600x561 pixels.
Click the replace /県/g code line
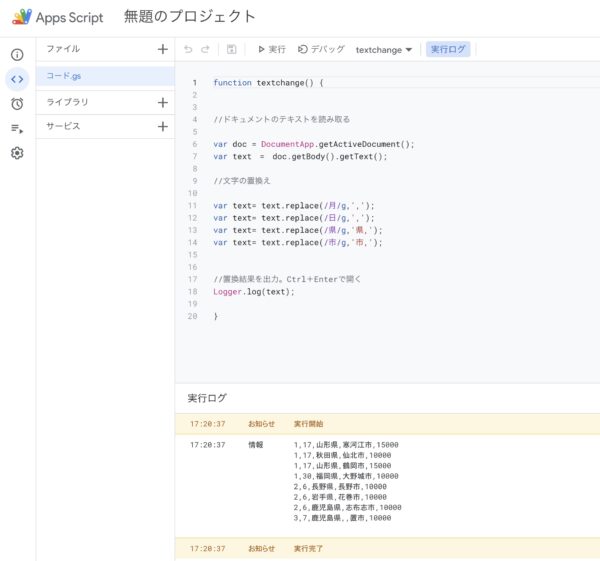tap(298, 230)
